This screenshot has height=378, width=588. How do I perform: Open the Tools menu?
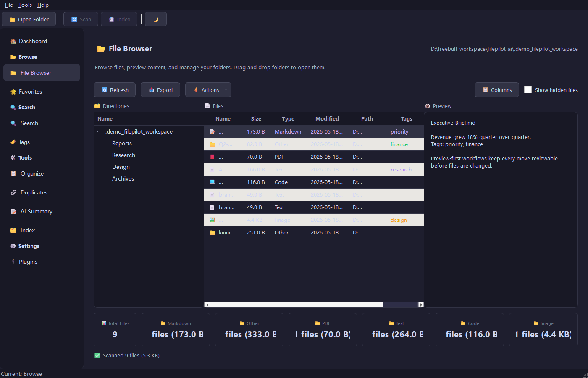[25, 5]
